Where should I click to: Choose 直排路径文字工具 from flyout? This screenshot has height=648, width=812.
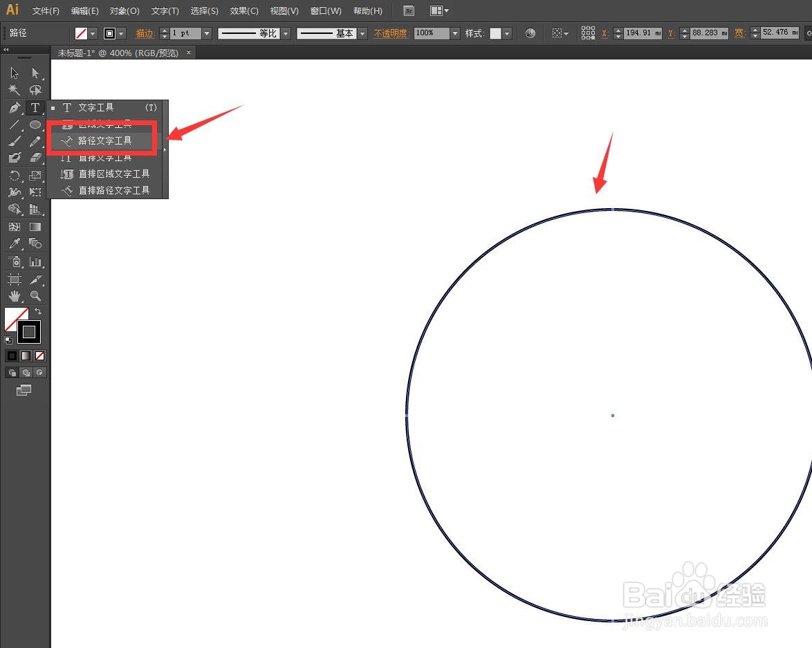tap(104, 191)
